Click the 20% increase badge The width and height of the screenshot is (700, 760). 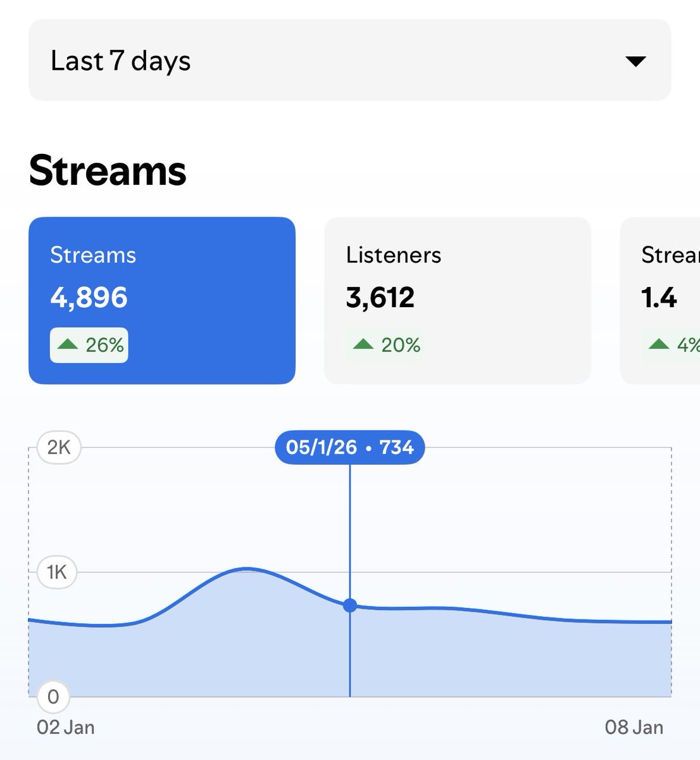(385, 345)
